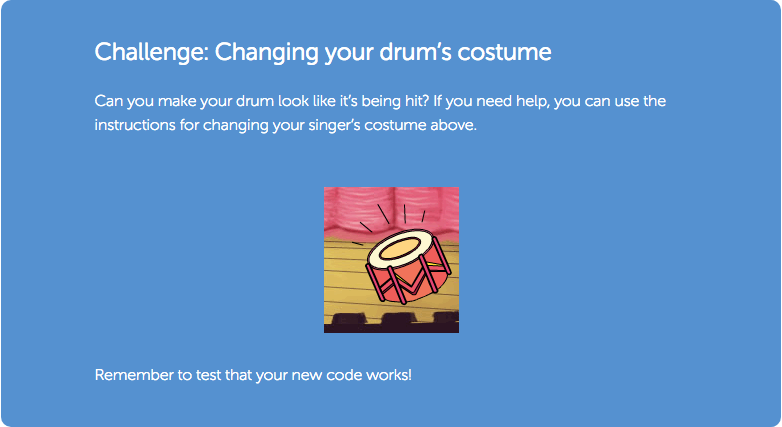Click the dark footlights at the image bottom
This screenshot has height=427, width=782.
click(391, 323)
